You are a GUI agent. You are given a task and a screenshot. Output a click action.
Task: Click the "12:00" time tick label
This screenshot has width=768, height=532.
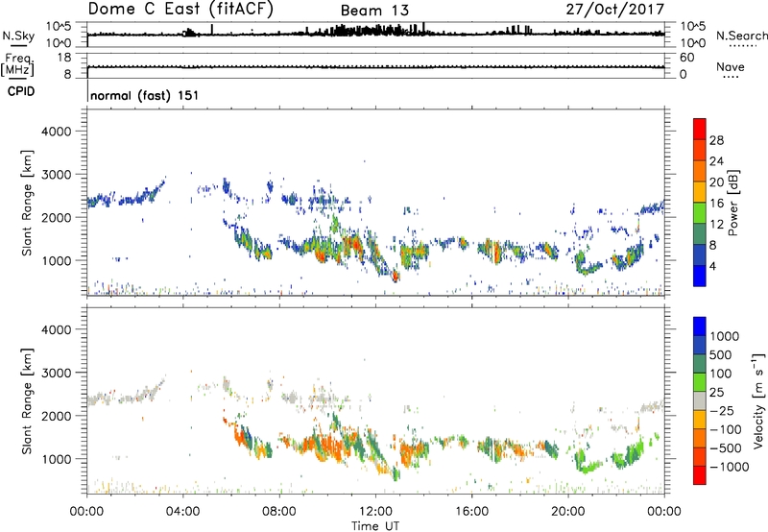point(375,512)
